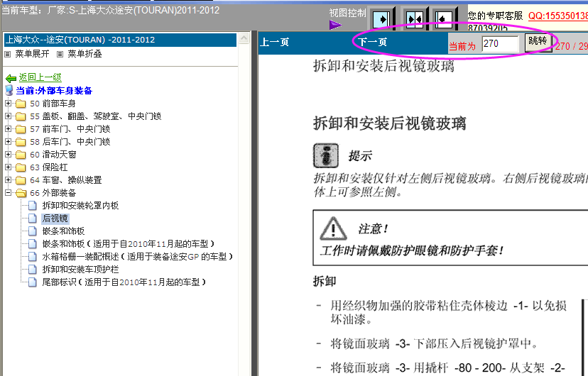The image size is (588, 376).
Task: Open the 拆卸和安装车顶护栏 item
Action: (x=80, y=270)
